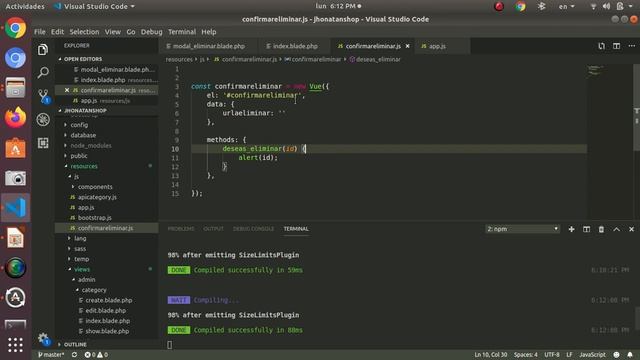
Task: Open Ubuntu Software from the dock
Action: pyautogui.click(x=16, y=148)
